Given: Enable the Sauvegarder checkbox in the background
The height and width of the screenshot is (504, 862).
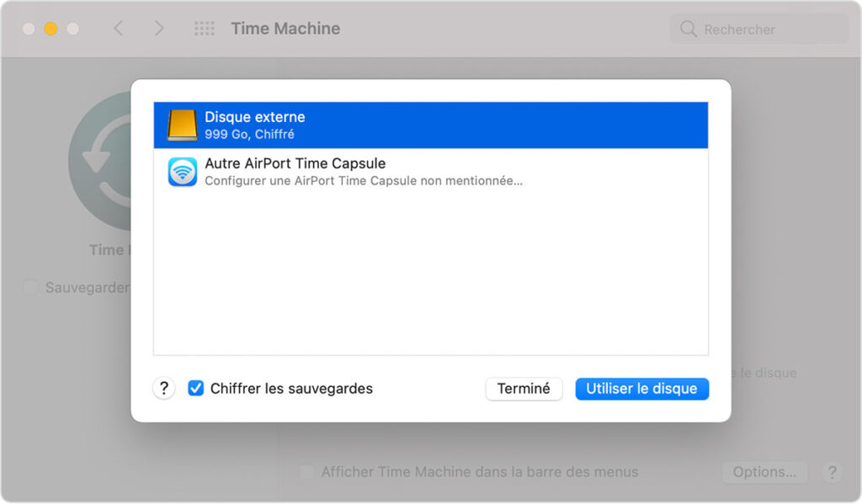Looking at the screenshot, I should (30, 287).
